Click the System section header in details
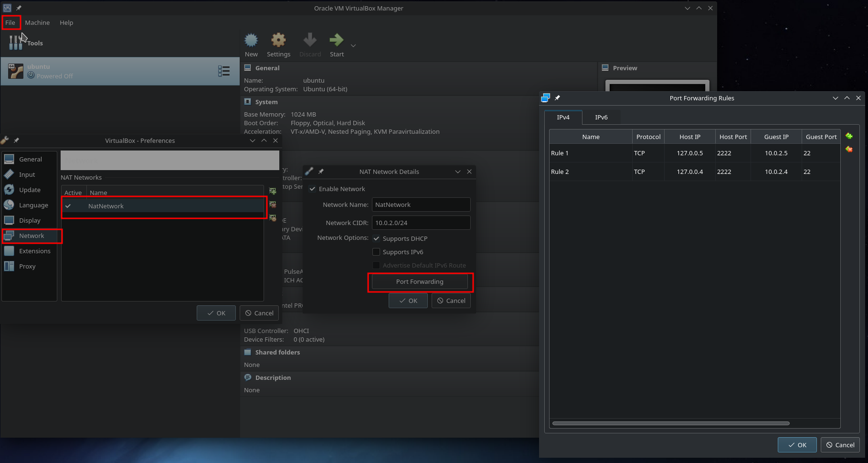Viewport: 868px width, 463px height. pyautogui.click(x=266, y=102)
